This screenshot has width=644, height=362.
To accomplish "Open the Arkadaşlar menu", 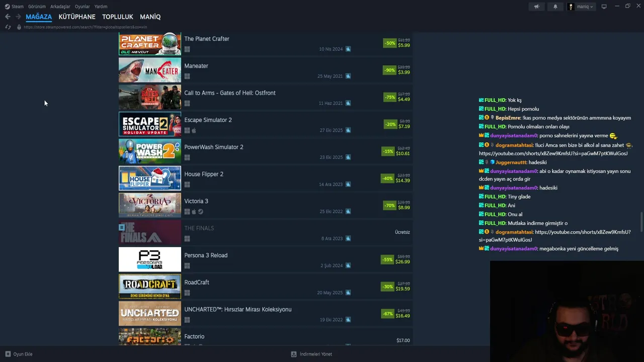I will click(x=60, y=7).
